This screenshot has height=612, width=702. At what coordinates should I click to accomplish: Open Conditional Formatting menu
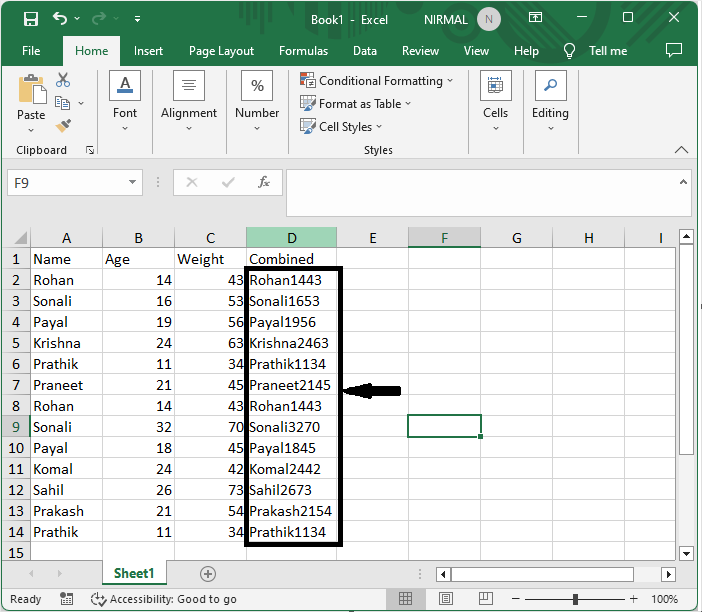pos(377,81)
